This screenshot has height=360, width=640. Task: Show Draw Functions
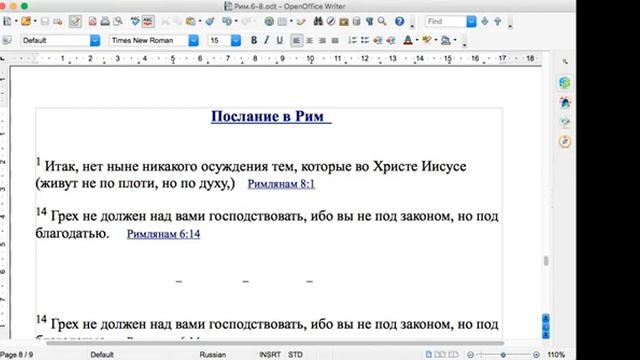click(301, 21)
